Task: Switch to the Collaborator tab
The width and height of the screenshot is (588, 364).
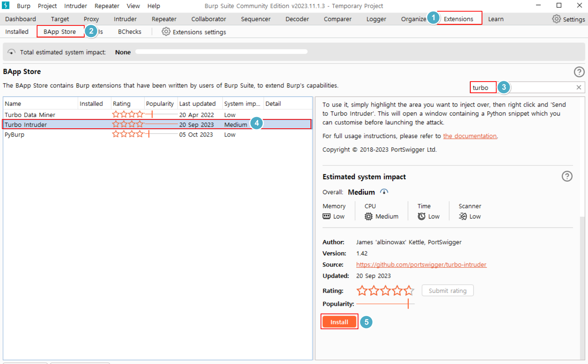Action: (x=209, y=19)
